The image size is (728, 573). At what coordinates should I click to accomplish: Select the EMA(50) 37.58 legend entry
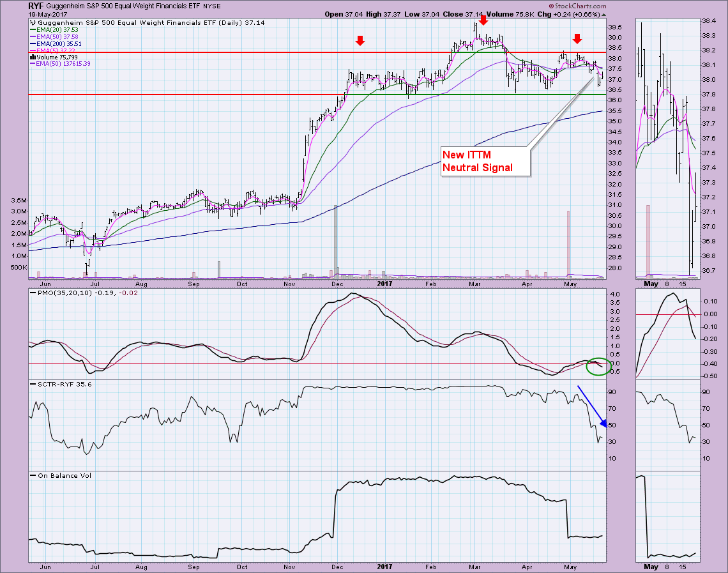54,36
